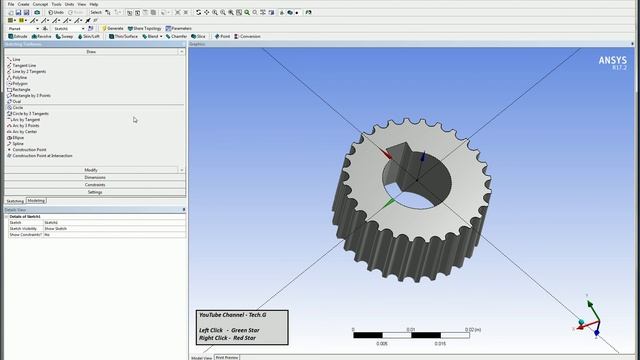640x360 pixels.
Task: Click the triad isometric view ball
Action: [581, 322]
